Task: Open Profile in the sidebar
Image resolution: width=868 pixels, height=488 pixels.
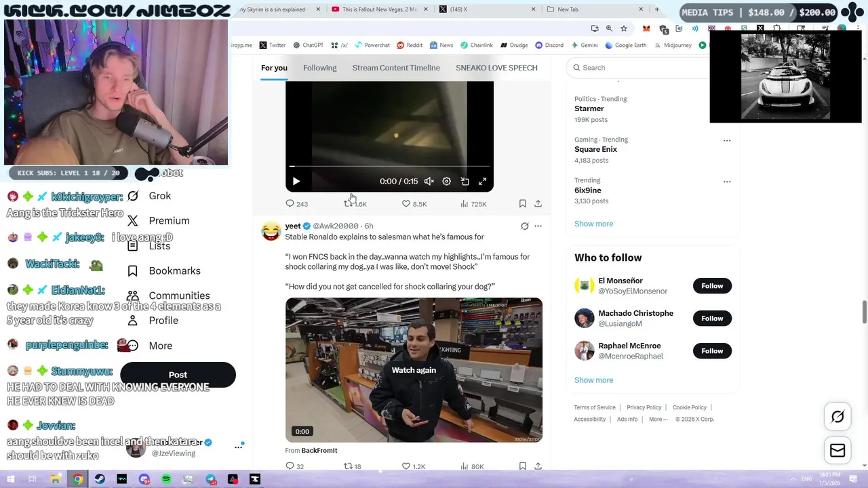Action: click(x=153, y=321)
